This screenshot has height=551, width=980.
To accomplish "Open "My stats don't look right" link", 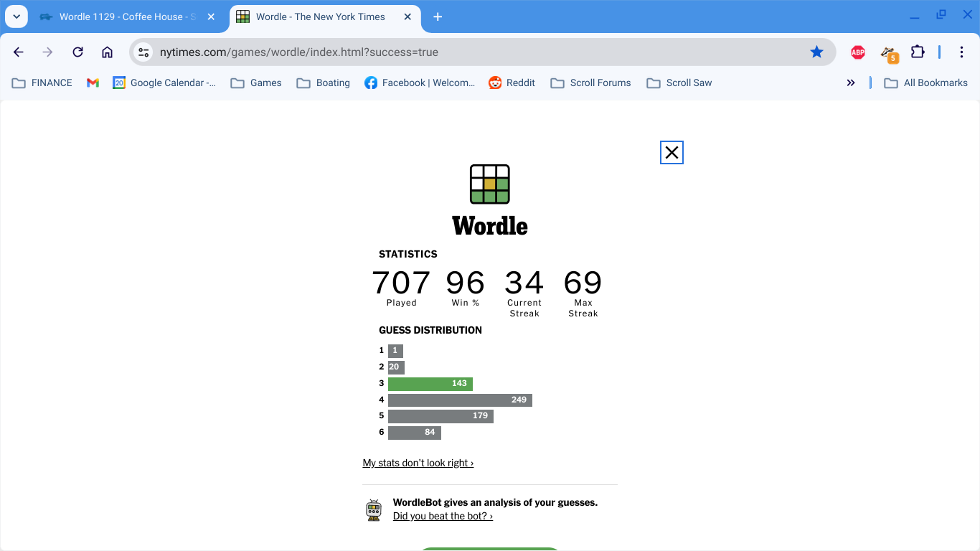I will 418,463.
